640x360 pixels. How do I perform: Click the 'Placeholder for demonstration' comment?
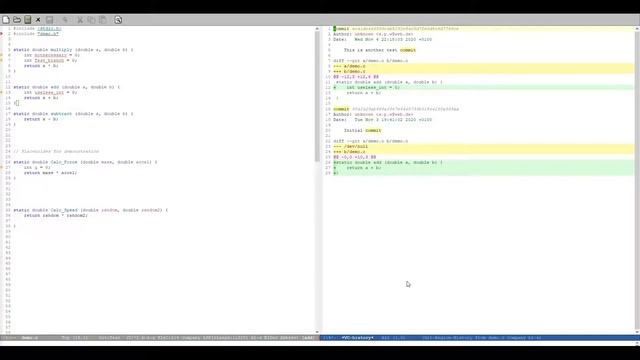(56, 151)
